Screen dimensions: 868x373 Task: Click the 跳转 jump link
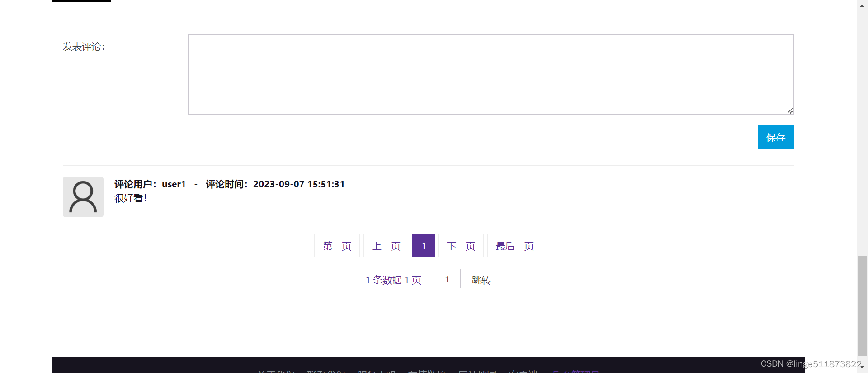(481, 280)
